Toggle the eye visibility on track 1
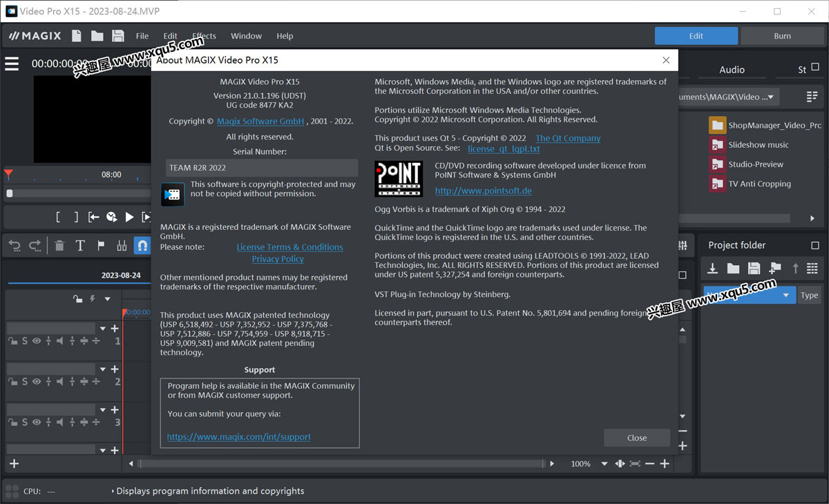Screen dimensions: 829x504 point(37,341)
